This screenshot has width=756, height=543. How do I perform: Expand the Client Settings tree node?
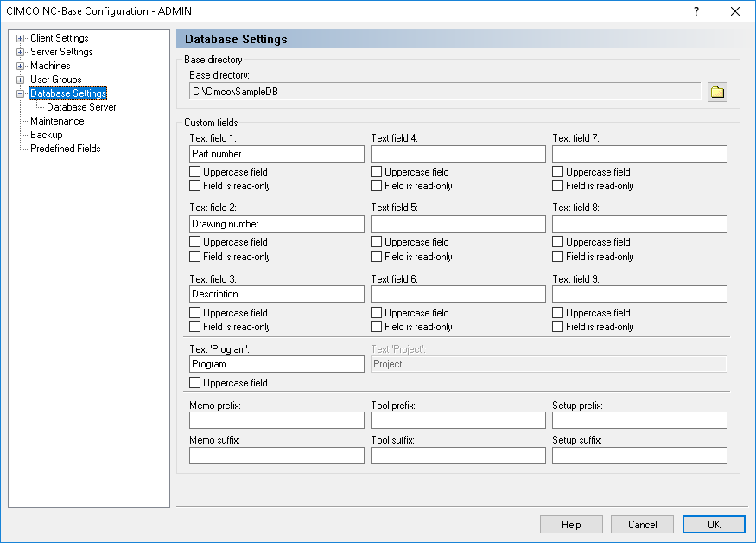point(20,38)
